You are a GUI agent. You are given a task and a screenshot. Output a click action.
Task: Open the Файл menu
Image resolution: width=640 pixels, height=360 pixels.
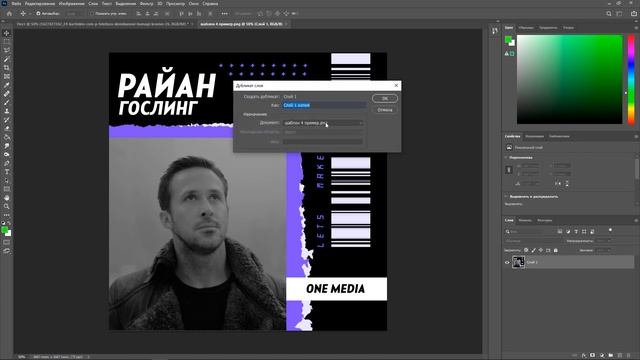[x=16, y=4]
